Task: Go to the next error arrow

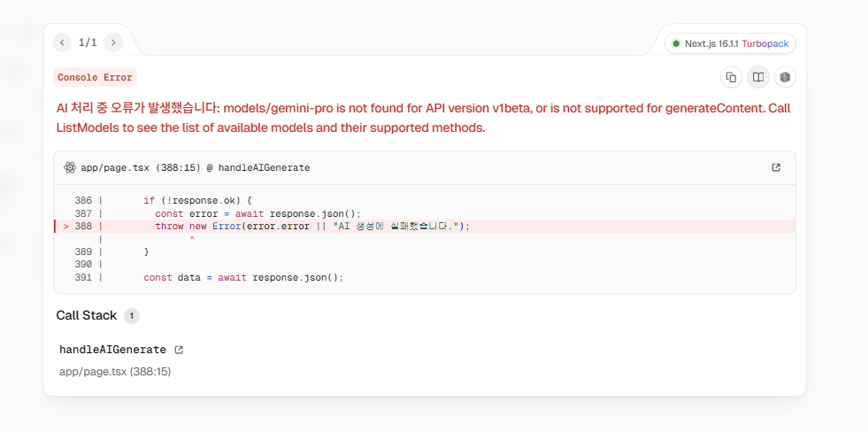Action: (113, 42)
